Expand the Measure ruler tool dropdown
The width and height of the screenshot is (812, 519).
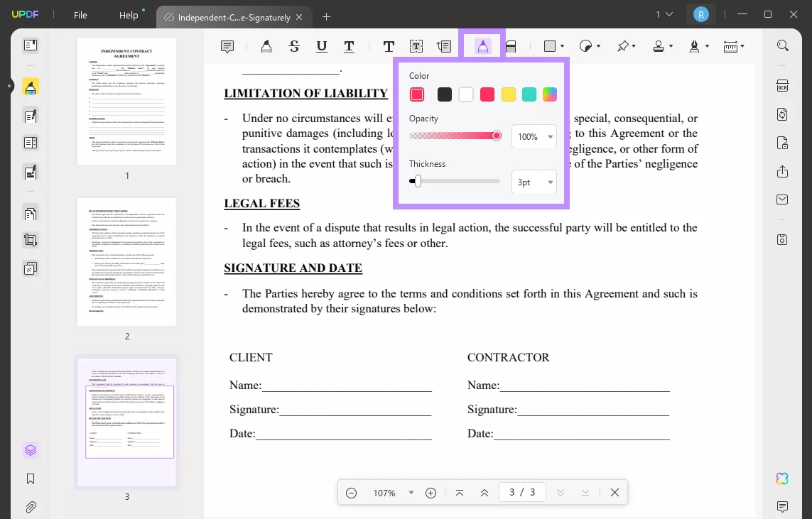pos(742,47)
